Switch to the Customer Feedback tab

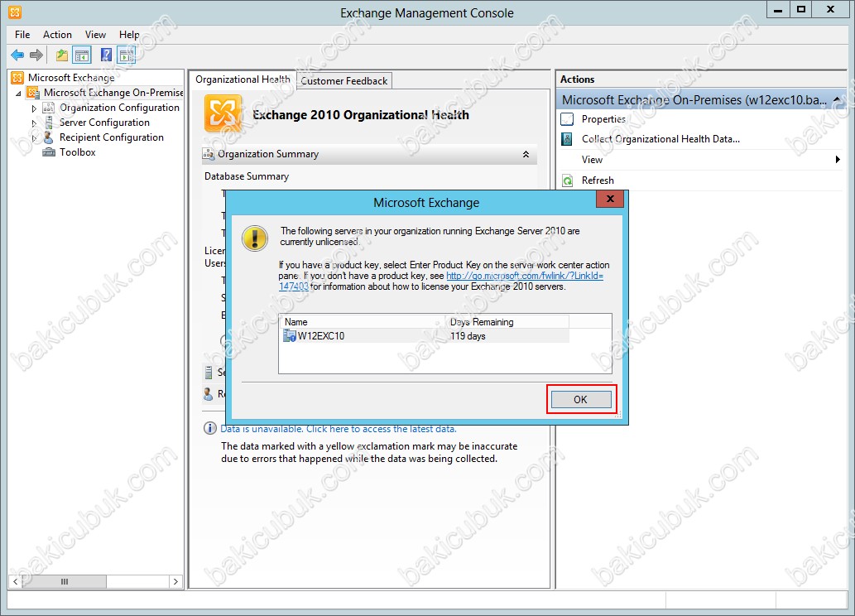point(344,81)
